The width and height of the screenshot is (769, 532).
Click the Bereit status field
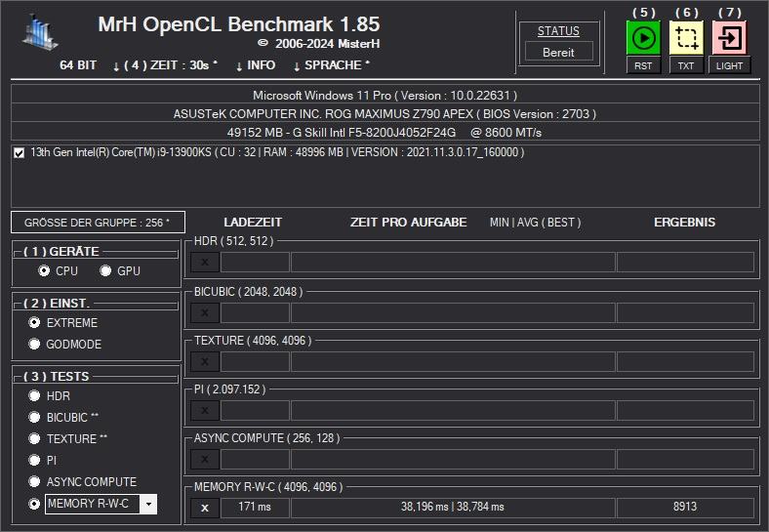coord(558,52)
